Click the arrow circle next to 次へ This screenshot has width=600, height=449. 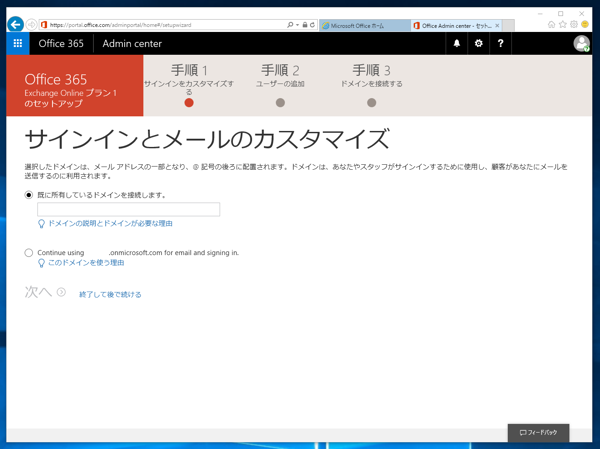pos(61,292)
